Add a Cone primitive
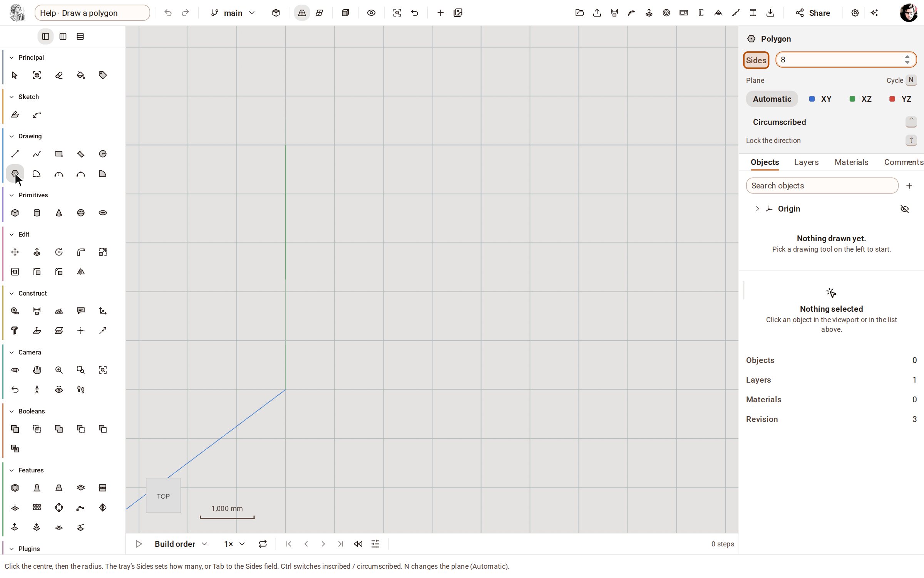Image resolution: width=924 pixels, height=578 pixels. [59, 213]
